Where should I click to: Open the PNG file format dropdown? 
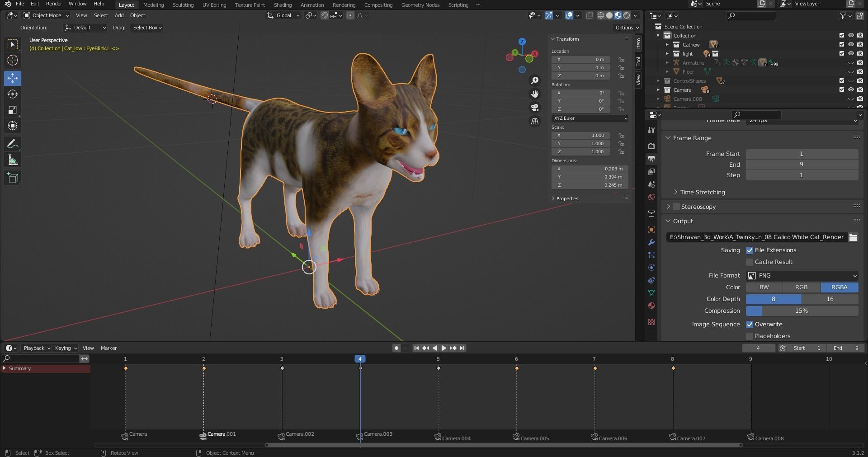click(802, 276)
